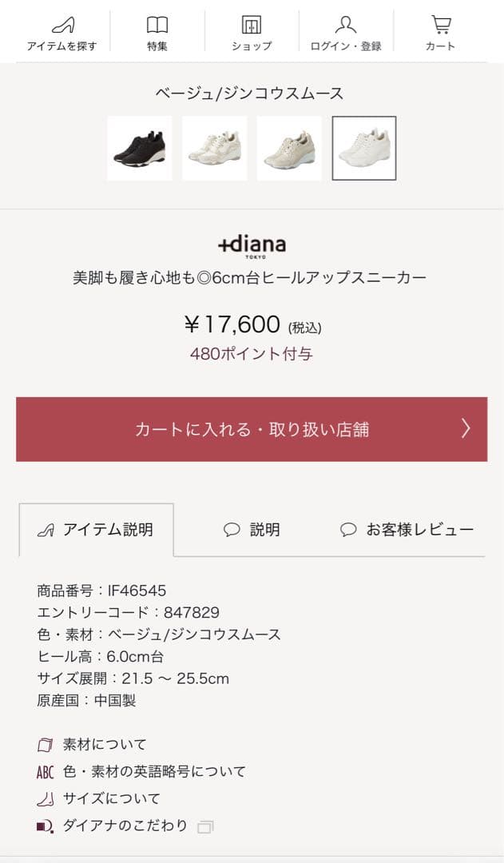Select the black sneaker color swatch
Image resolution: width=504 pixels, height=863 pixels.
tap(140, 149)
